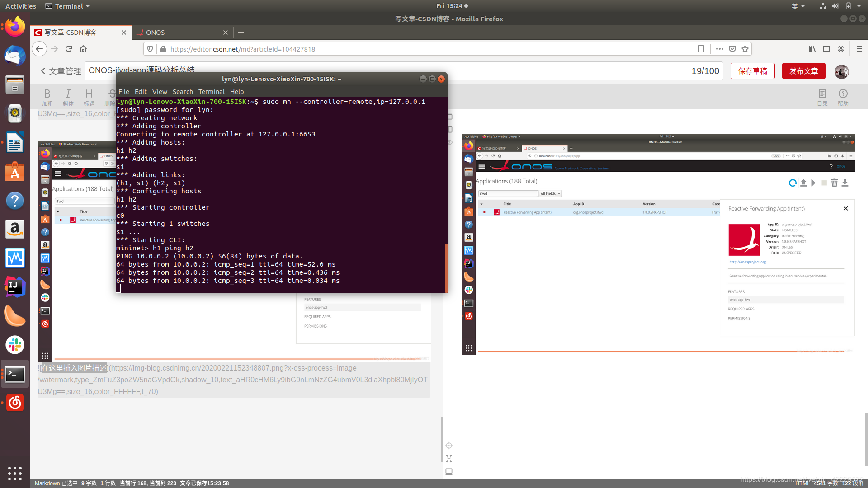Open Search menu in terminal

tap(183, 91)
